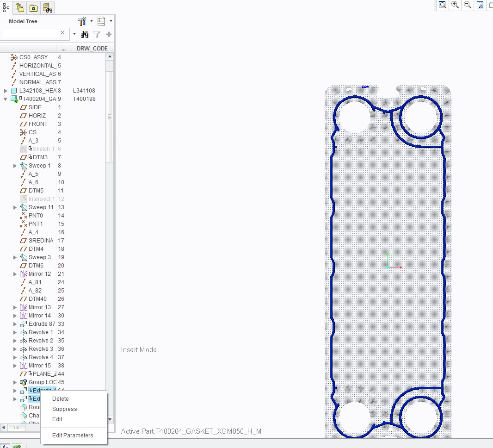Select the PNT1 datum point
This screenshot has width=493, height=448.
tap(36, 224)
